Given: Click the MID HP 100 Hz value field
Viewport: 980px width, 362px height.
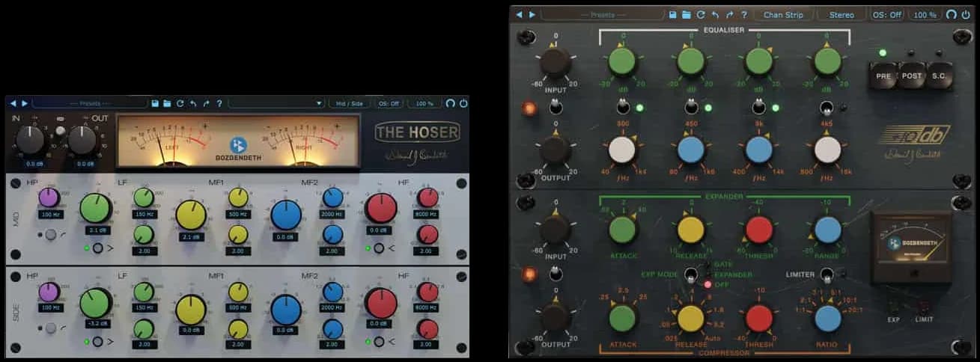Looking at the screenshot, I should (49, 215).
